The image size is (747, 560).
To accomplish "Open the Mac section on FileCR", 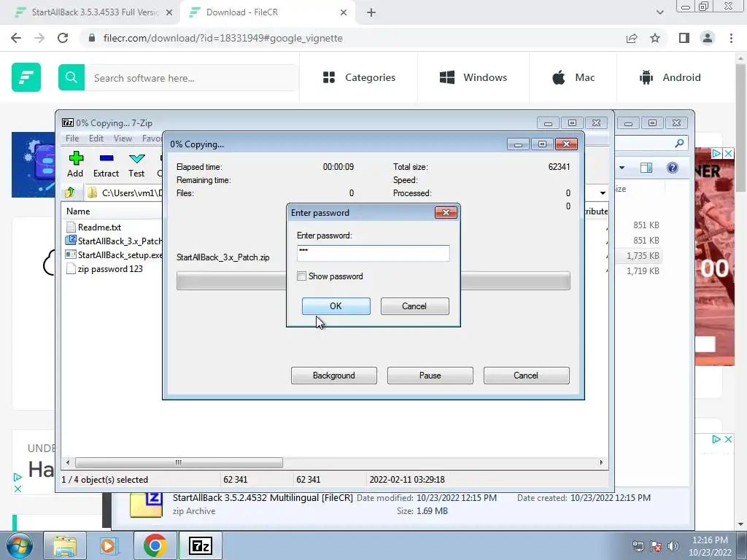I will click(x=573, y=77).
